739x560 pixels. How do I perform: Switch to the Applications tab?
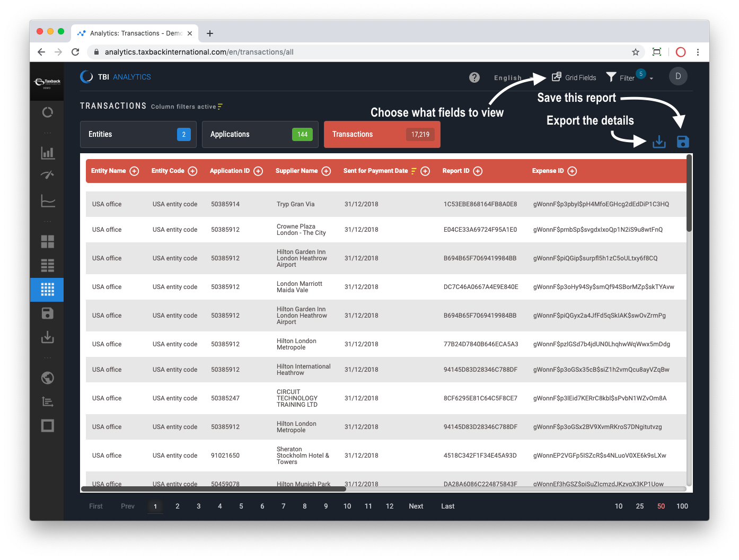(x=260, y=134)
